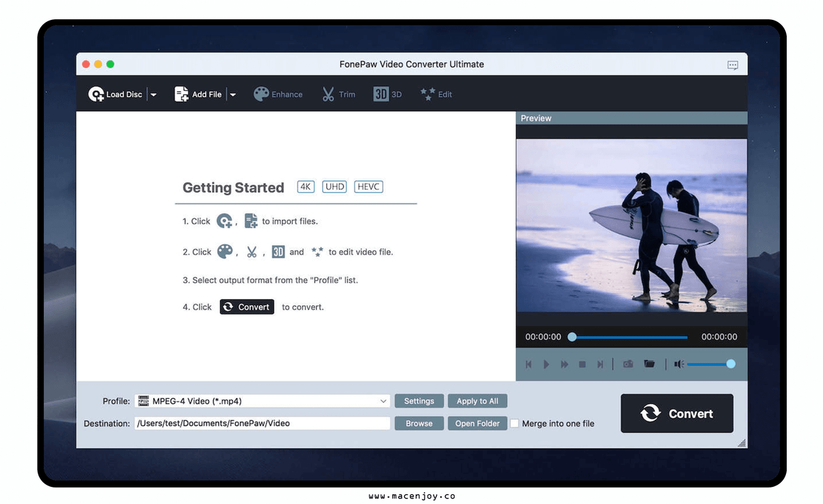Screen dimensions: 823x504
Task: Stop the preview playback
Action: (582, 364)
